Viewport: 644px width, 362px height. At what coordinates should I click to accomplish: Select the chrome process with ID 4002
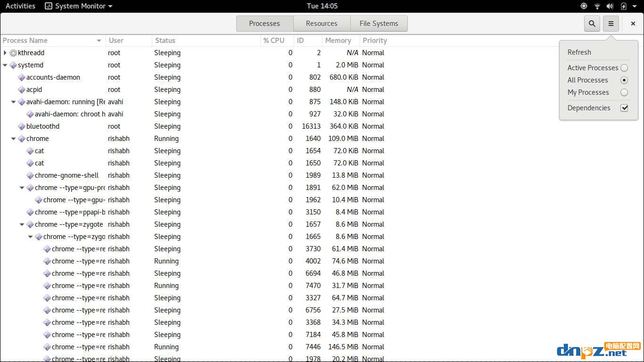[x=322, y=261]
